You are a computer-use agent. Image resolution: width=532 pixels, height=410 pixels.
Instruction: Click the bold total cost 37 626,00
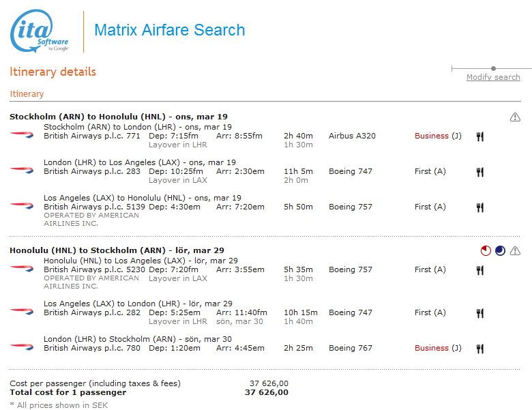pyautogui.click(x=266, y=392)
